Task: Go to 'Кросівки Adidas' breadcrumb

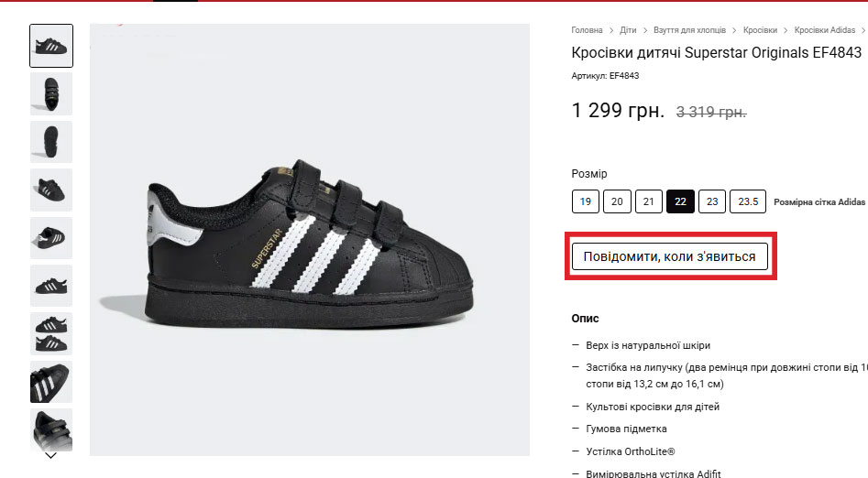Action: pyautogui.click(x=824, y=30)
